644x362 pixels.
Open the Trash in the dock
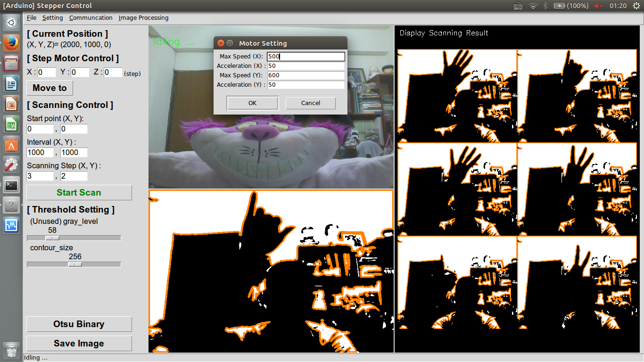pyautogui.click(x=11, y=351)
